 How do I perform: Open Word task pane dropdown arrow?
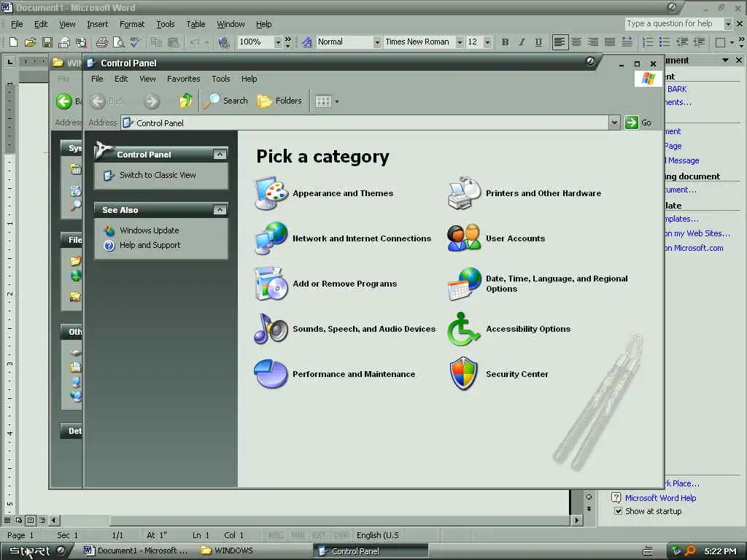(x=725, y=61)
